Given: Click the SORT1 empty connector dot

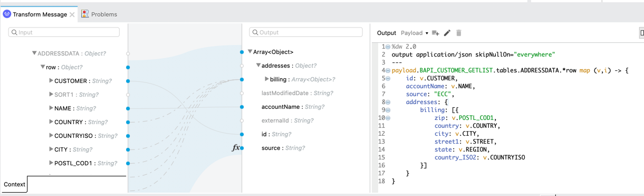Looking at the screenshot, I should (128, 95).
